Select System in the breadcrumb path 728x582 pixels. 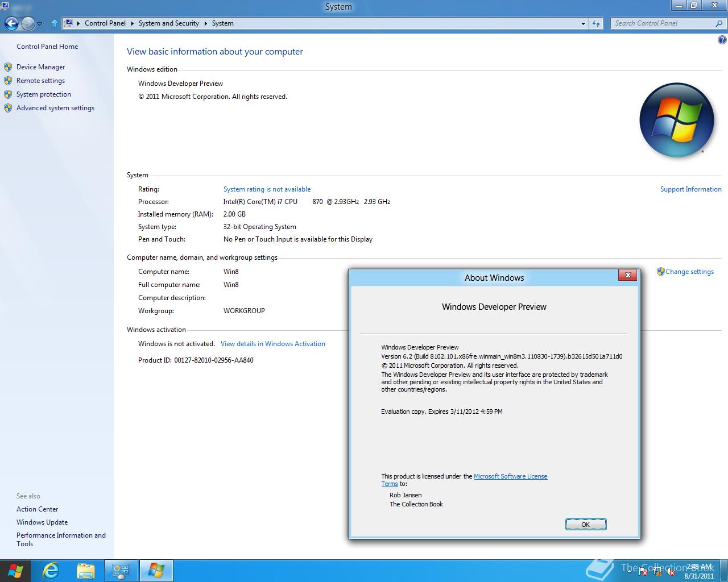[x=223, y=23]
